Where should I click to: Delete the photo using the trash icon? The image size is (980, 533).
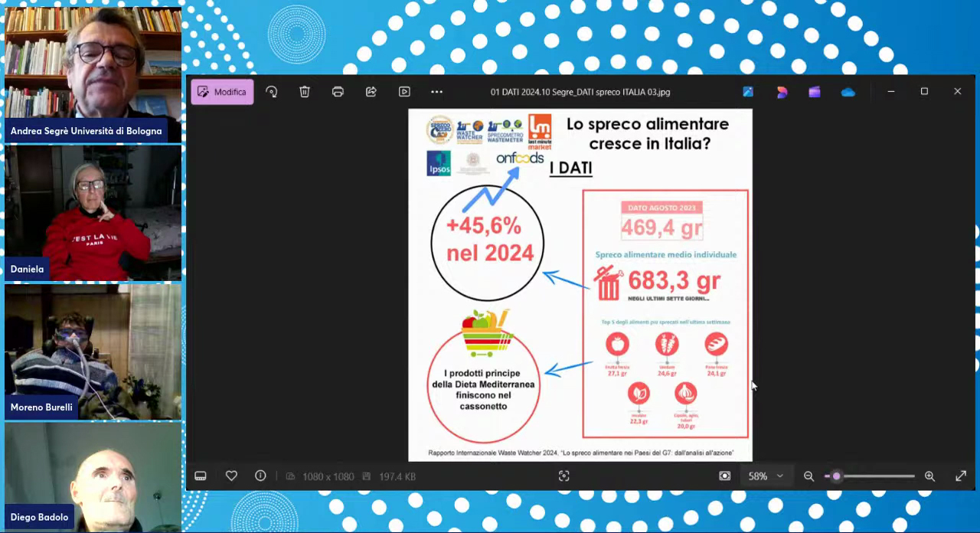[x=305, y=92]
